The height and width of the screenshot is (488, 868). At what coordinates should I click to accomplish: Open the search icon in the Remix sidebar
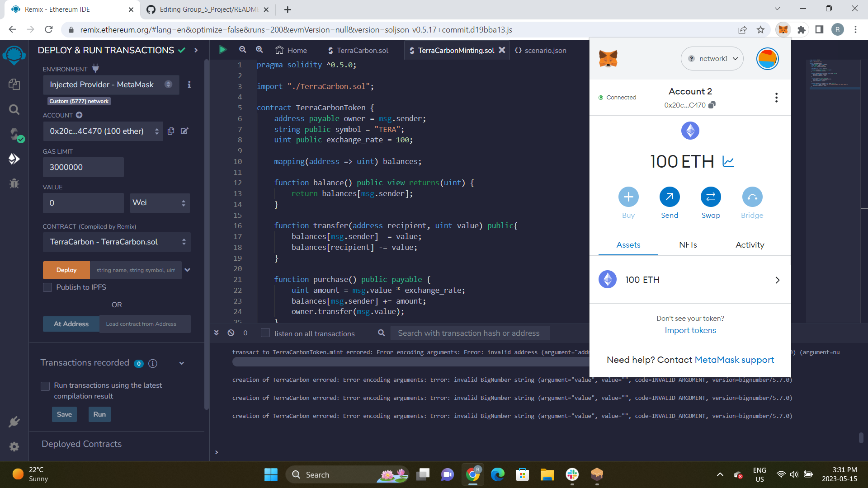(14, 109)
